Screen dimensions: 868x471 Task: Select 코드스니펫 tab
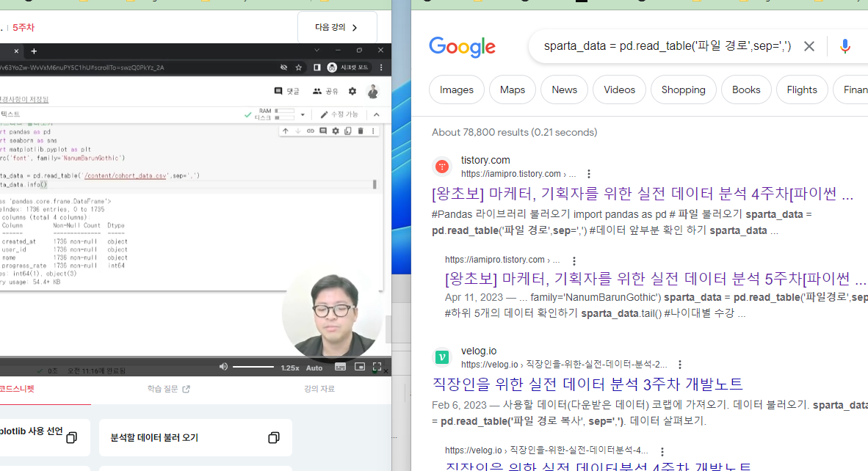tap(17, 389)
